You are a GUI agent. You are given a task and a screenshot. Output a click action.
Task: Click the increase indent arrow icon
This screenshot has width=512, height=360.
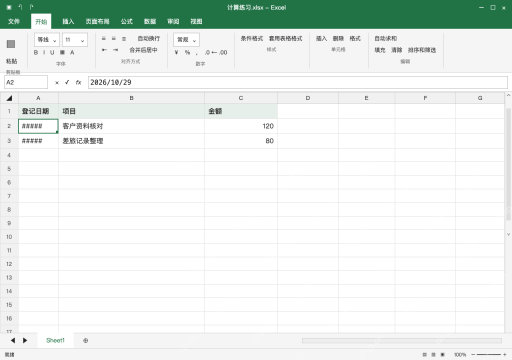point(115,50)
